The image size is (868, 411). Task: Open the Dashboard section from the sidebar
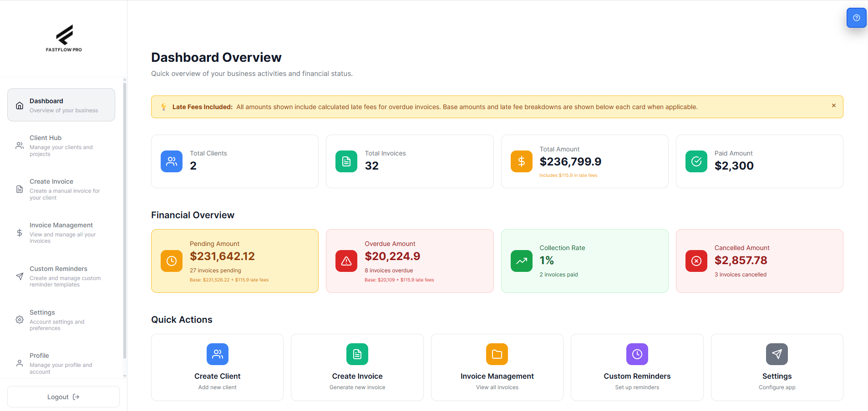click(x=61, y=105)
